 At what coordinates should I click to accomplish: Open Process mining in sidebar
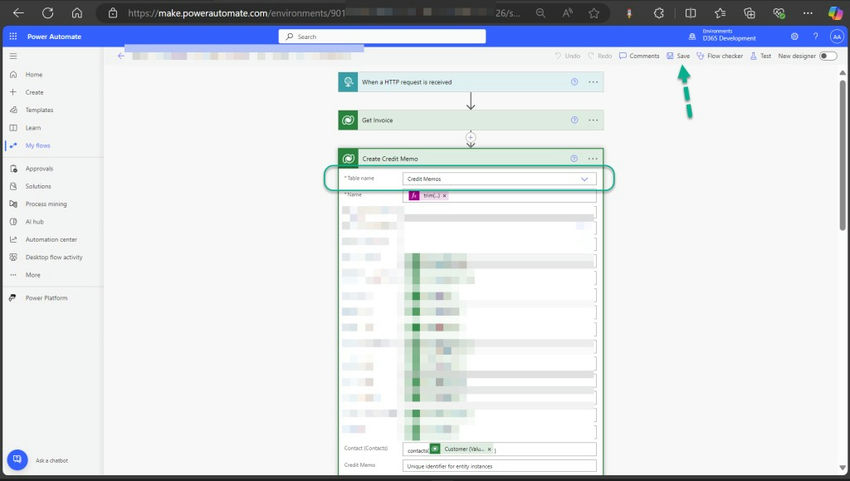46,204
